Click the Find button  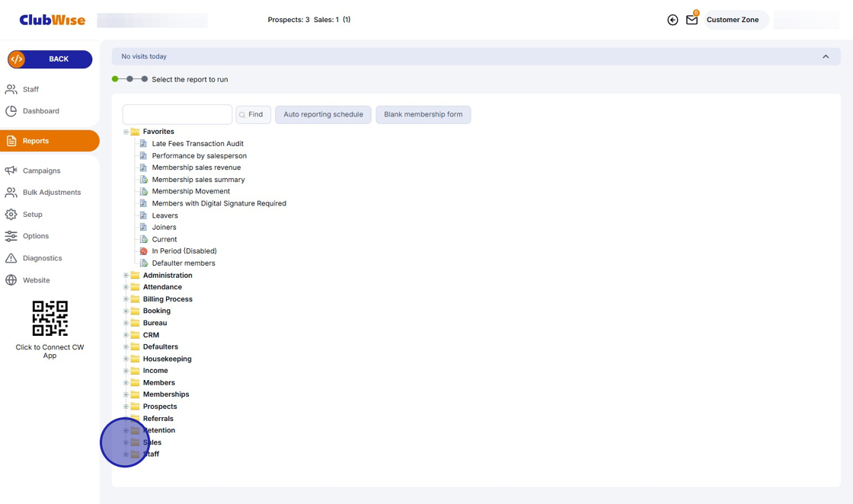[x=254, y=115]
